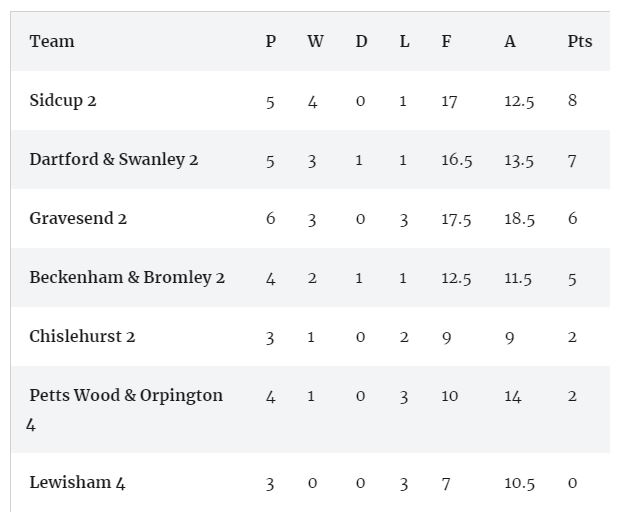Select the Sidcup 2 team name
Screen dimensions: 624x531
(63, 100)
